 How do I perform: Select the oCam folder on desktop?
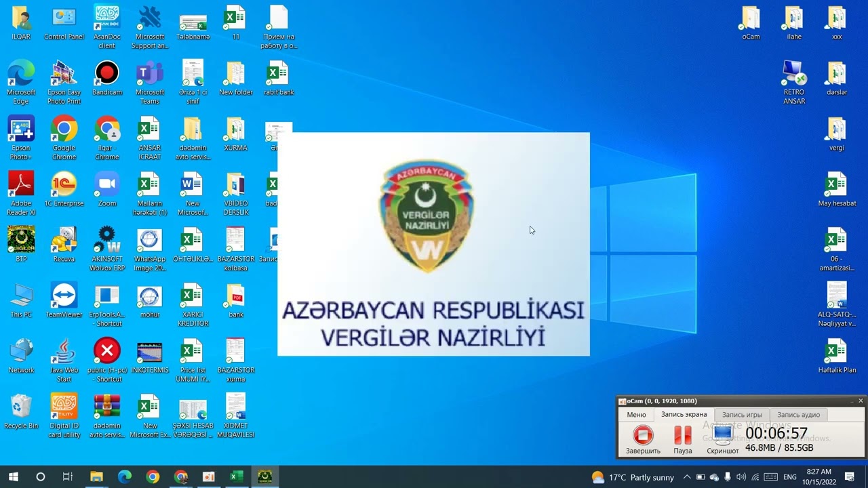[751, 24]
